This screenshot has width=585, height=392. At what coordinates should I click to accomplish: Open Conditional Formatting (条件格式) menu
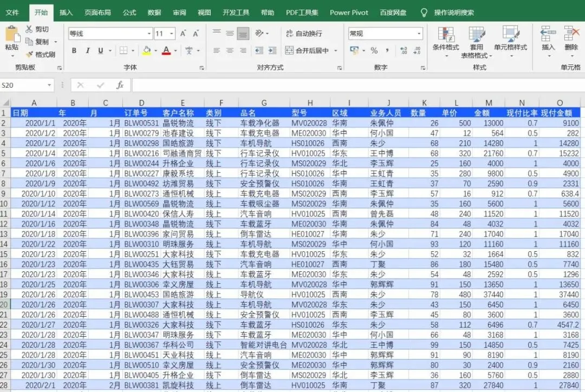coord(446,42)
